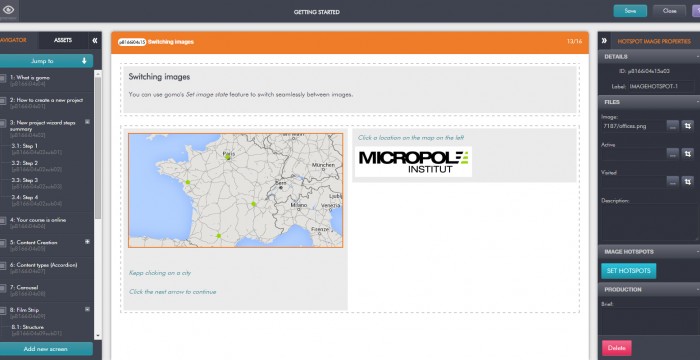700x360 pixels.
Task: Collapse the Hotspot Image Properties panel chevron
Action: [x=604, y=41]
